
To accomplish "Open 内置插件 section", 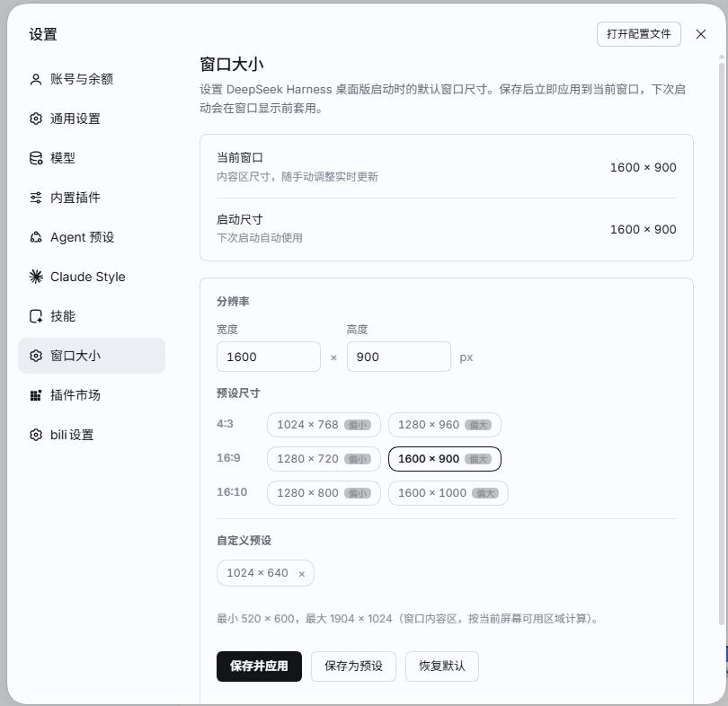I will coord(92,198).
